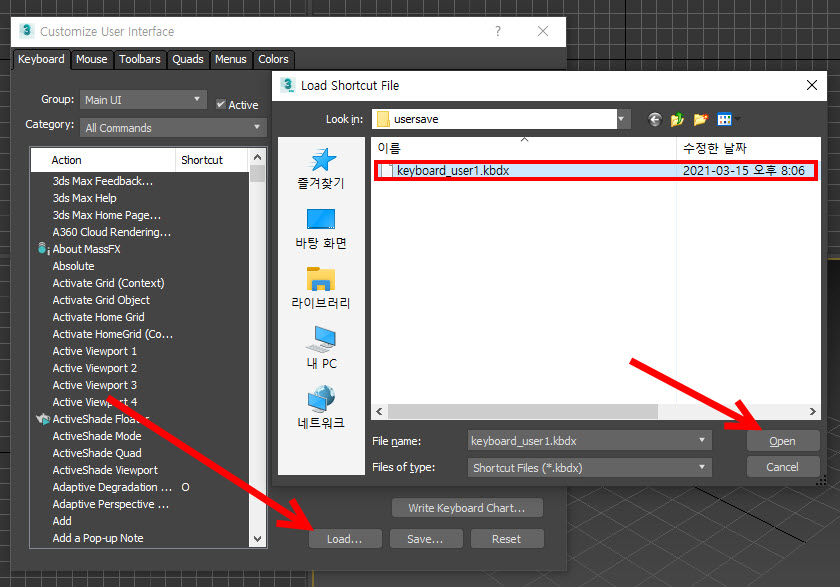
Task: Click the Cancel button in Load Shortcut File
Action: click(x=783, y=466)
